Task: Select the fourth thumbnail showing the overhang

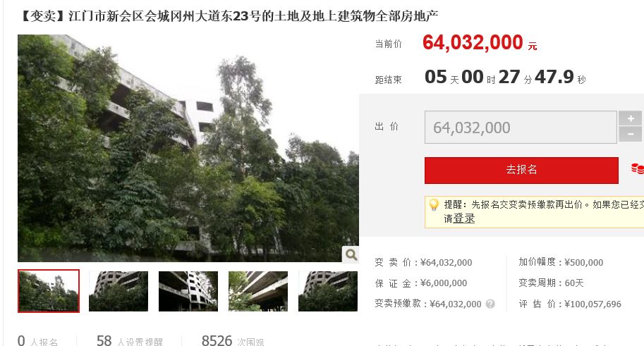Action: coord(258,291)
